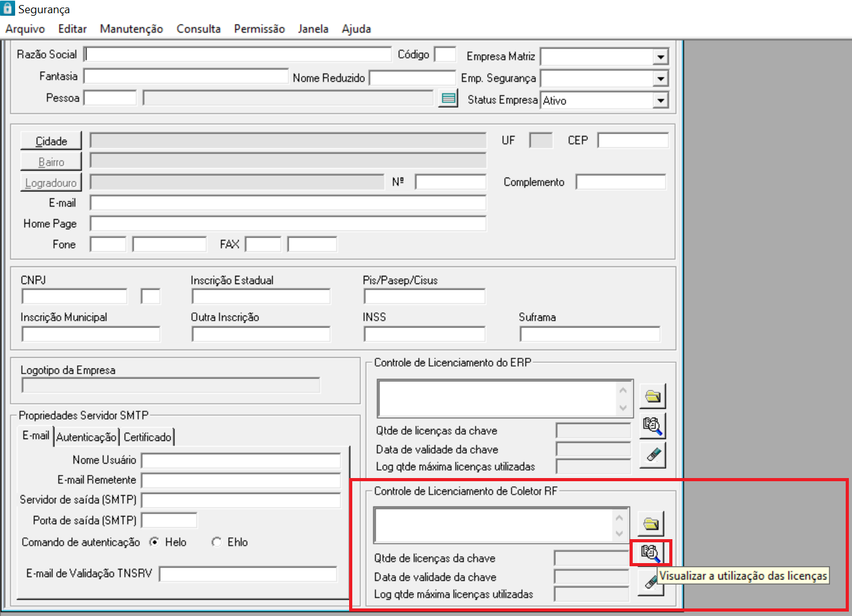Select Helo authentication command
This screenshot has width=852, height=616.
[x=154, y=542]
